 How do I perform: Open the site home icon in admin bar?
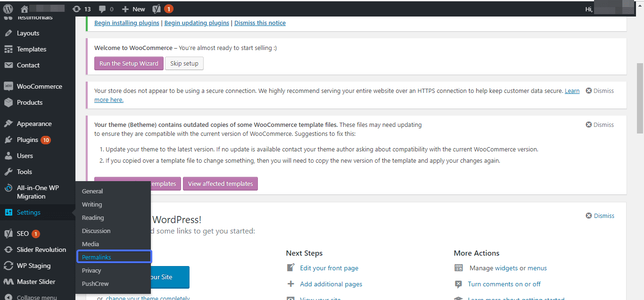(25, 8)
